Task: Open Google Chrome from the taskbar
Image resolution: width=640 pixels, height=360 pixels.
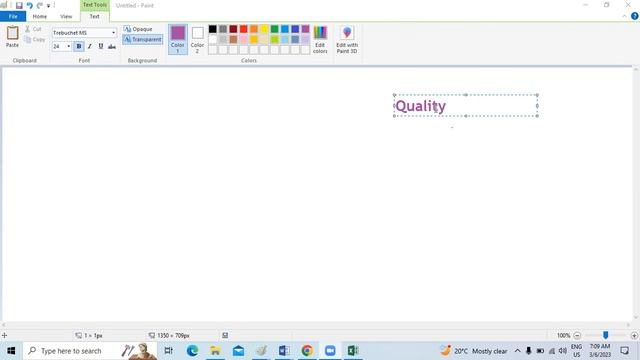Action: click(x=307, y=351)
